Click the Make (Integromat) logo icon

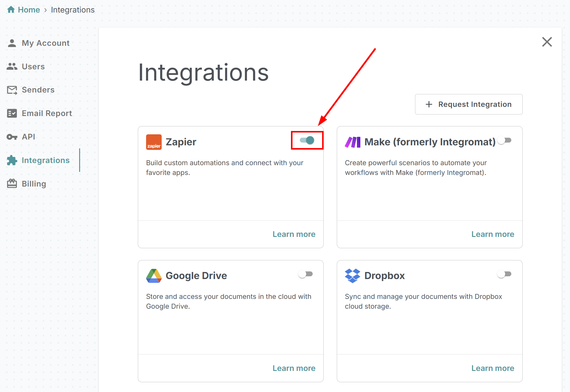coord(352,141)
